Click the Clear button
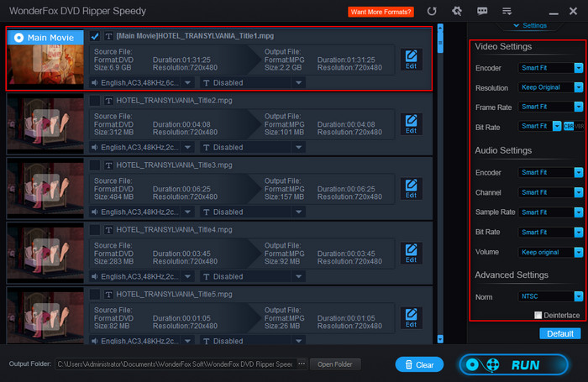Viewport: 588px width, 382px height. (419, 364)
